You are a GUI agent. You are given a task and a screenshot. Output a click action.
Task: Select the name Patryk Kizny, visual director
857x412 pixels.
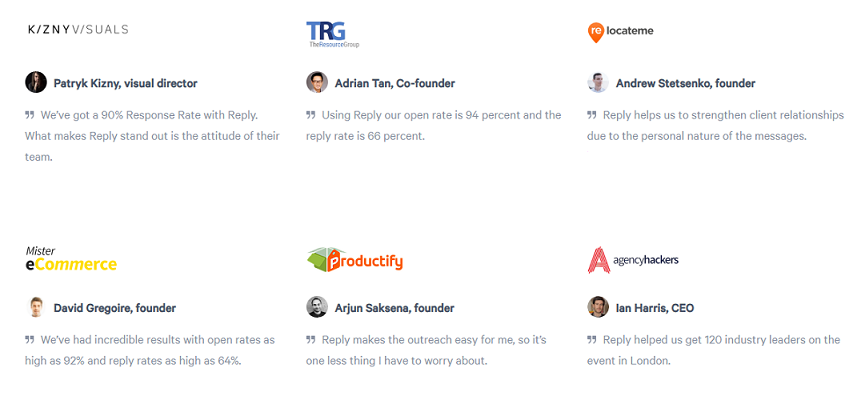[125, 84]
